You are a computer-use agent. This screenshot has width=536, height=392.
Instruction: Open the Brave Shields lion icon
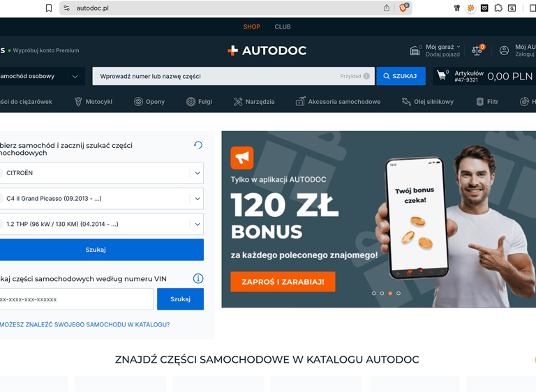[403, 8]
